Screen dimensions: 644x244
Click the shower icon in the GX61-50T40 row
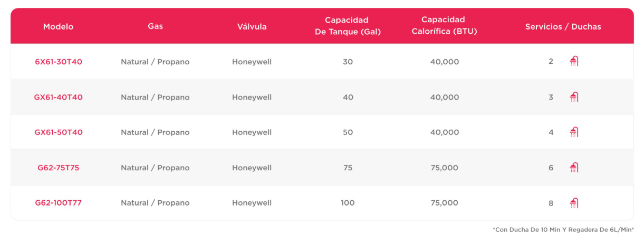[574, 132]
